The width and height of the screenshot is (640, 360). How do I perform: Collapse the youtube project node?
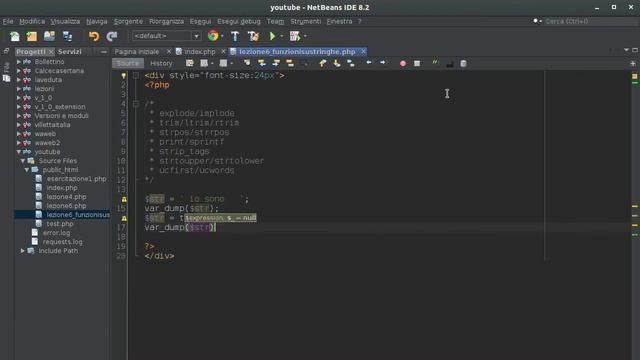click(19, 151)
